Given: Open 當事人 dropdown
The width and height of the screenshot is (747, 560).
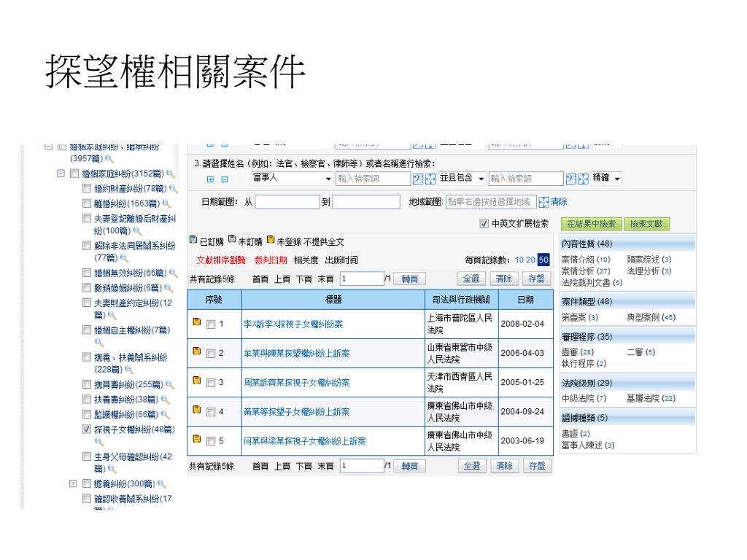Looking at the screenshot, I should coord(292,179).
